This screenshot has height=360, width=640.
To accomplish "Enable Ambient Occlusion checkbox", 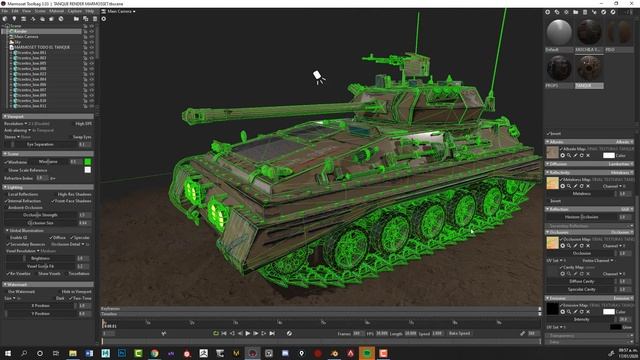I will [x=6, y=208].
